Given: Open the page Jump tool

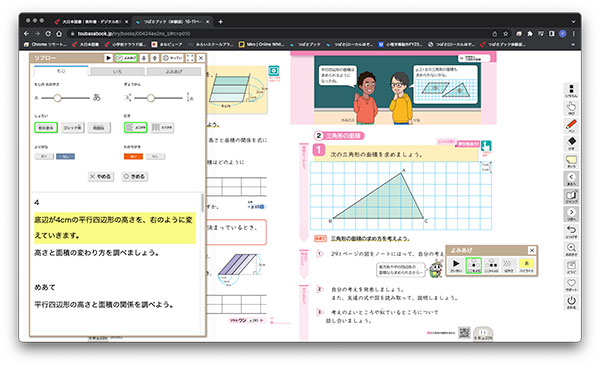Looking at the screenshot, I should 571,196.
